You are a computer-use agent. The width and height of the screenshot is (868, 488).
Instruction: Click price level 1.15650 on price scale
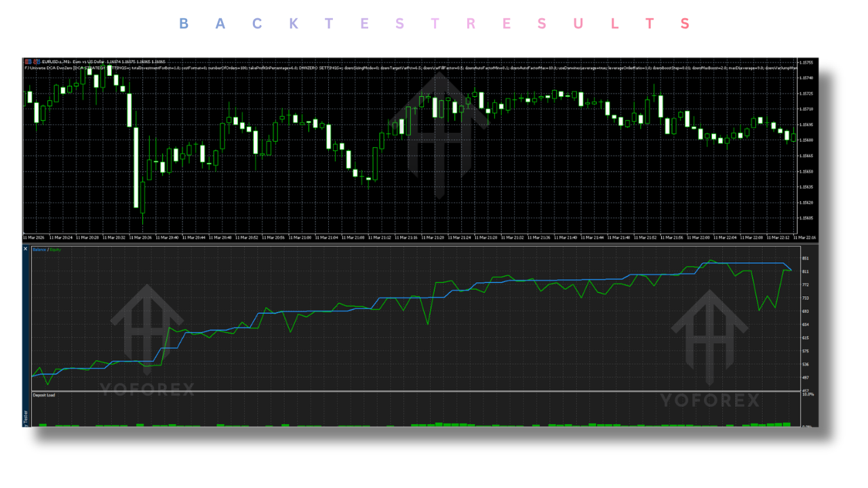point(806,171)
